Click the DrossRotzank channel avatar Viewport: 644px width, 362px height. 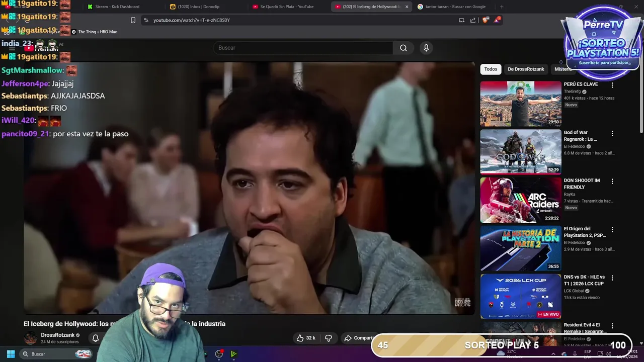pos(30,338)
